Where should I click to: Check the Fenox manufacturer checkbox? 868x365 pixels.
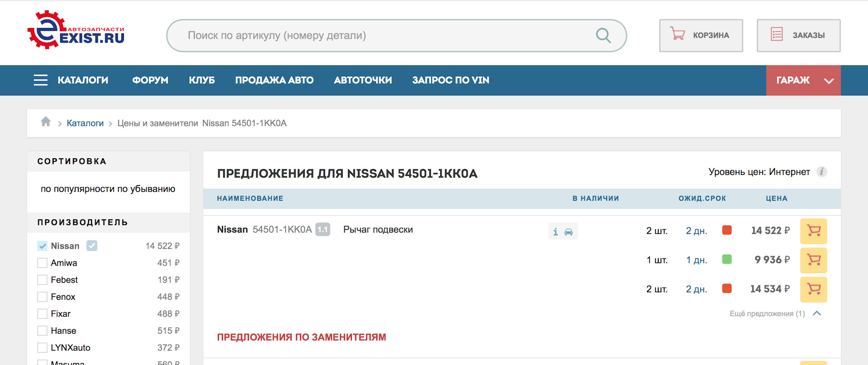click(42, 297)
